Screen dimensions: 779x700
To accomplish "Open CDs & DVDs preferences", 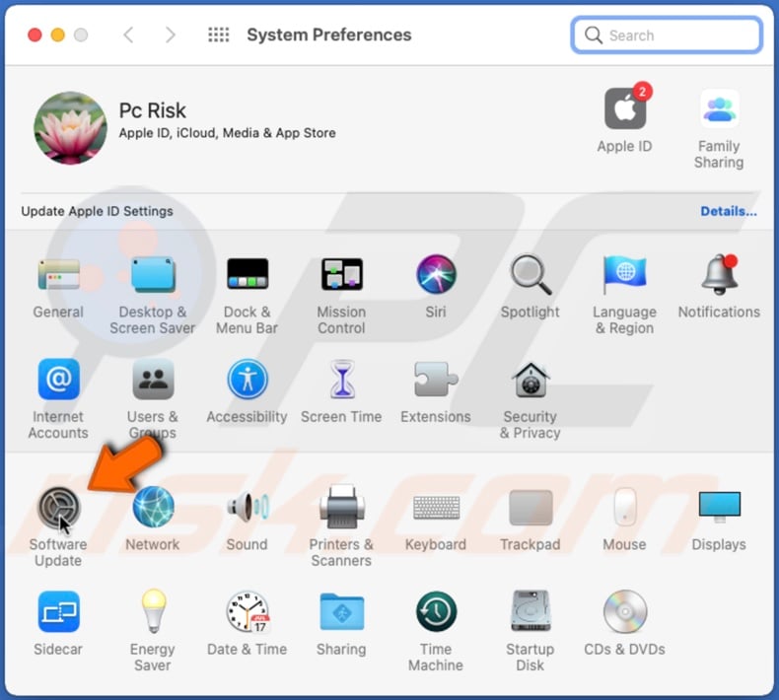I will coord(624,611).
